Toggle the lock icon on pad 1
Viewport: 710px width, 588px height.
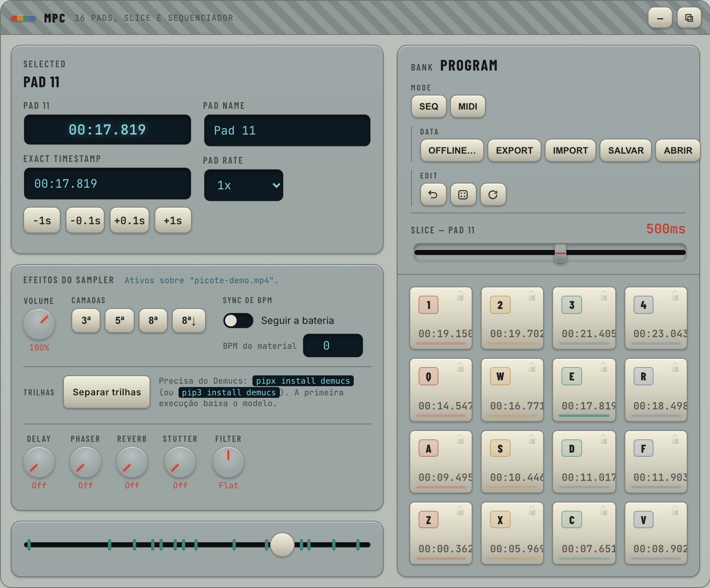tap(460, 296)
